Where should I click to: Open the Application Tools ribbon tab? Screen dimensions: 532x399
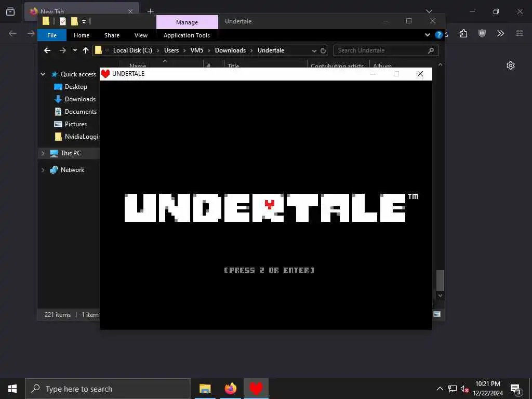[x=187, y=35]
